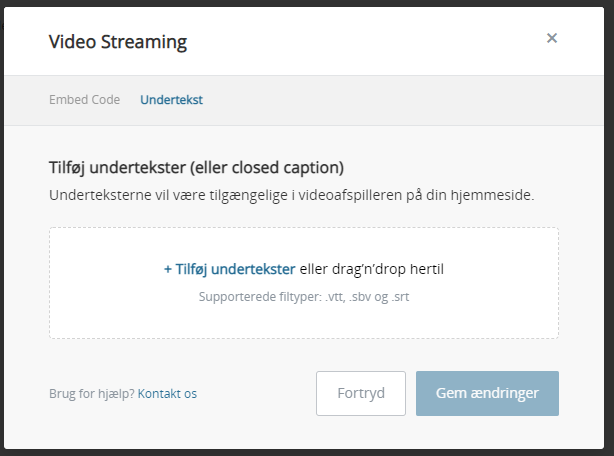Screen dimensions: 614x456
Task: Select the Undertekst tab
Action: coord(171,100)
